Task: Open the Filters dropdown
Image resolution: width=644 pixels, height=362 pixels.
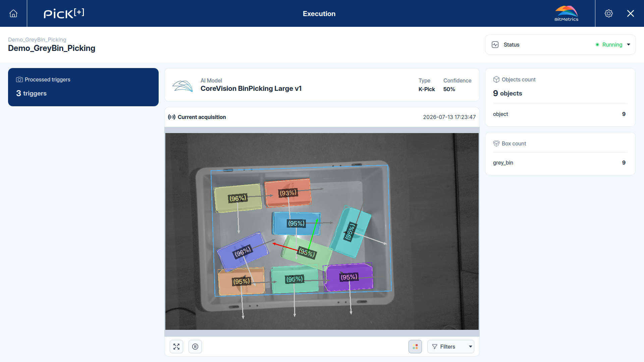Action: pyautogui.click(x=450, y=347)
